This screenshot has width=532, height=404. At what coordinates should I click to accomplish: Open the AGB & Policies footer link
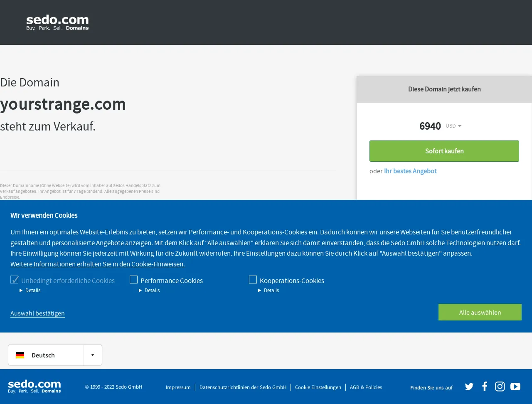(x=366, y=387)
